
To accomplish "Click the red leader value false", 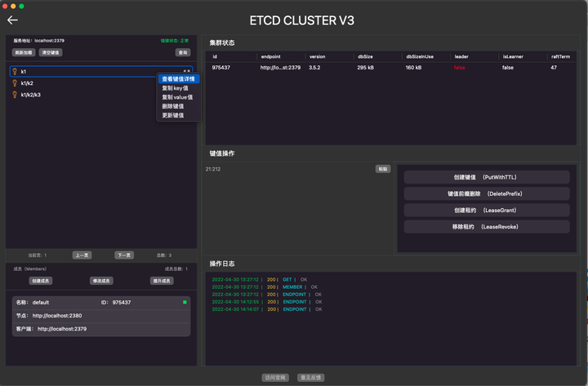I will pyautogui.click(x=459, y=68).
